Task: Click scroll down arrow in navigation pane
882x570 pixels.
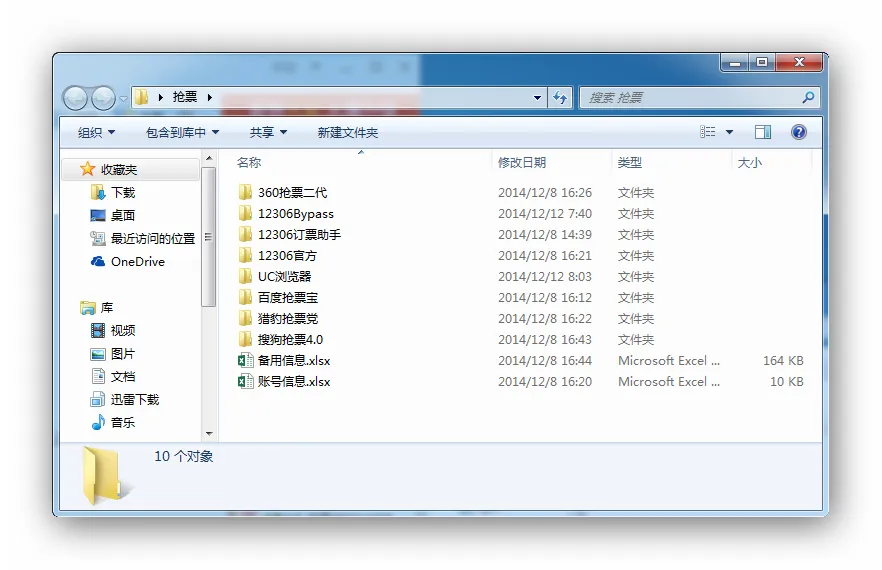Action: pyautogui.click(x=209, y=433)
